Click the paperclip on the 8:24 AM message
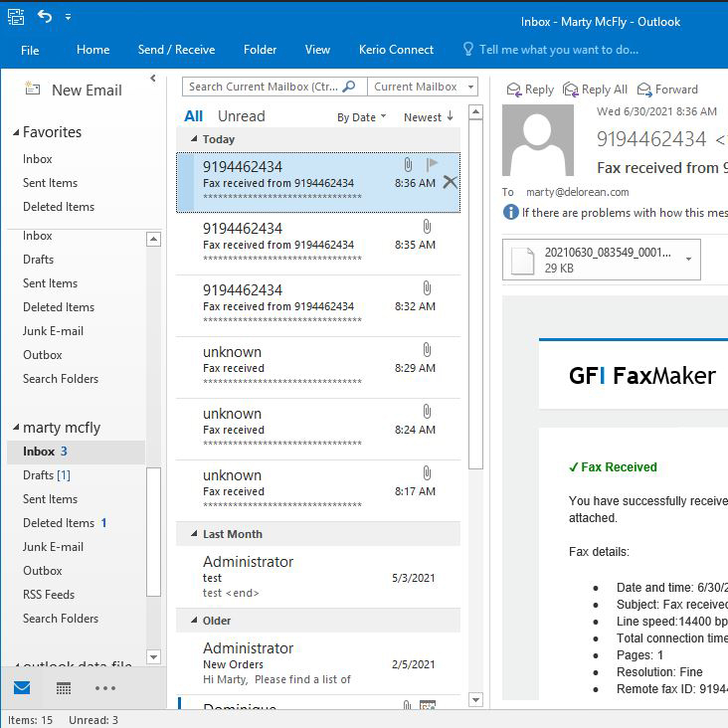This screenshot has height=728, width=728. [x=427, y=412]
